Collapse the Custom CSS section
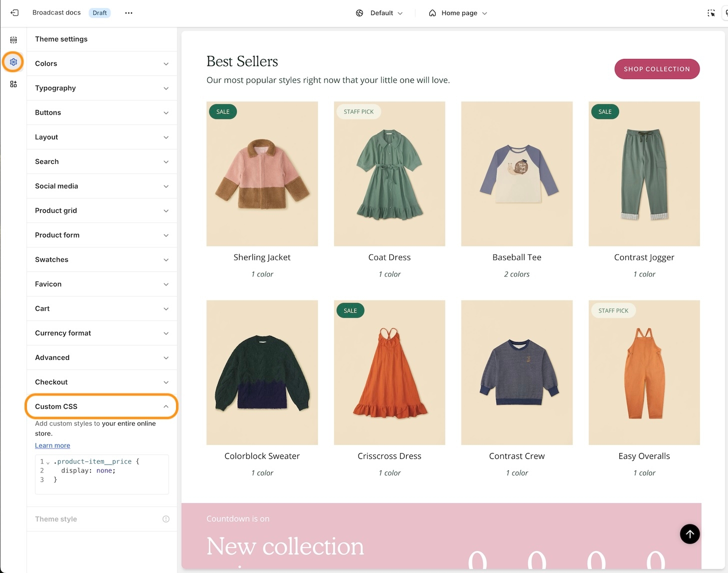The image size is (728, 573). [102, 406]
